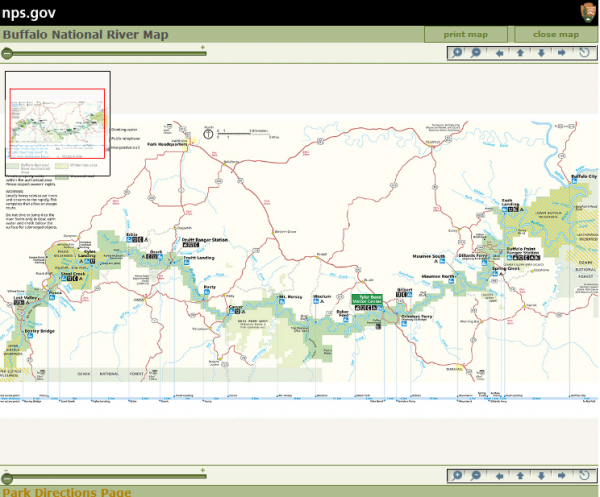The image size is (600, 497).
Task: Click the Dillards Ferry label
Action: tap(473, 256)
